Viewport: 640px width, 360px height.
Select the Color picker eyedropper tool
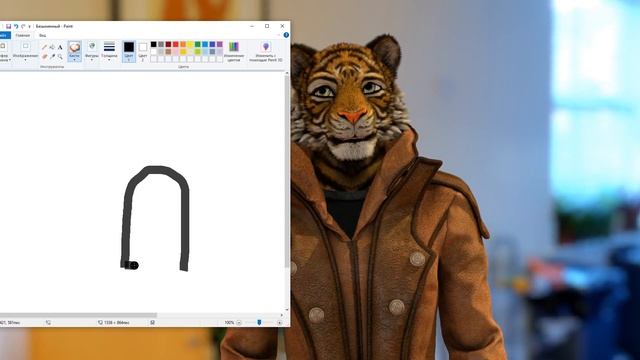tap(52, 56)
